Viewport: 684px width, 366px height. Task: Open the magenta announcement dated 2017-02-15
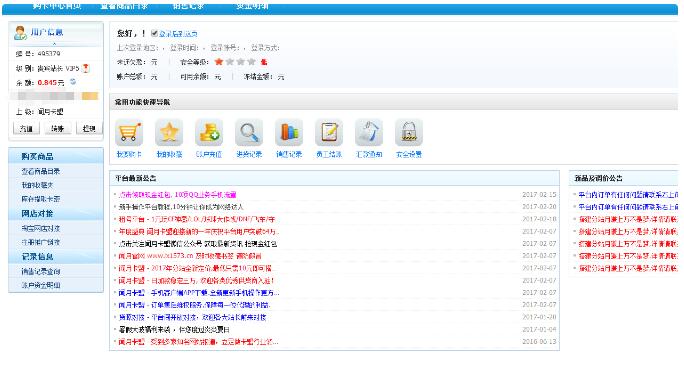[x=178, y=195]
